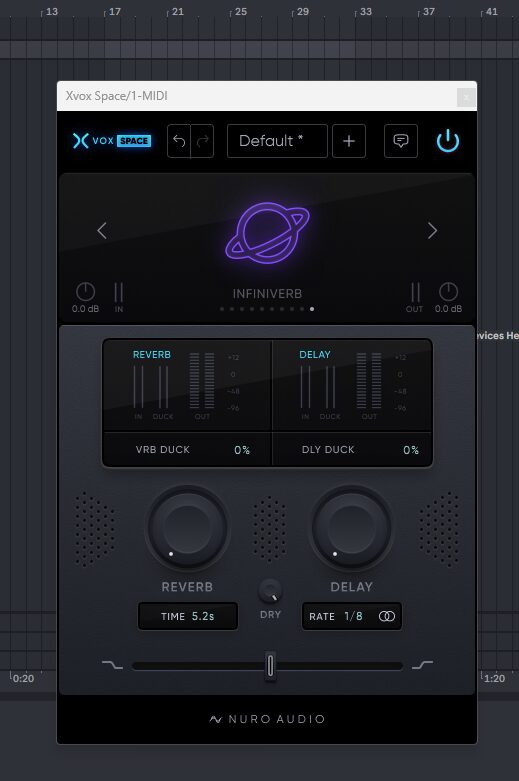Select the REVERB meter tab
Screen dimensions: 519x781
(x=151, y=355)
